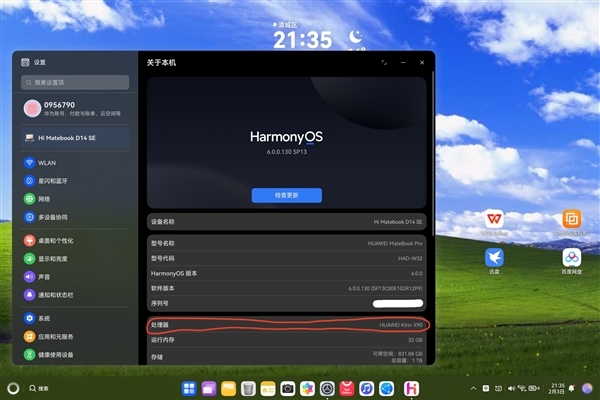Image resolution: width=600 pixels, height=400 pixels.
Task: Click the 软件版本 6.0.0.130 row
Action: click(287, 288)
